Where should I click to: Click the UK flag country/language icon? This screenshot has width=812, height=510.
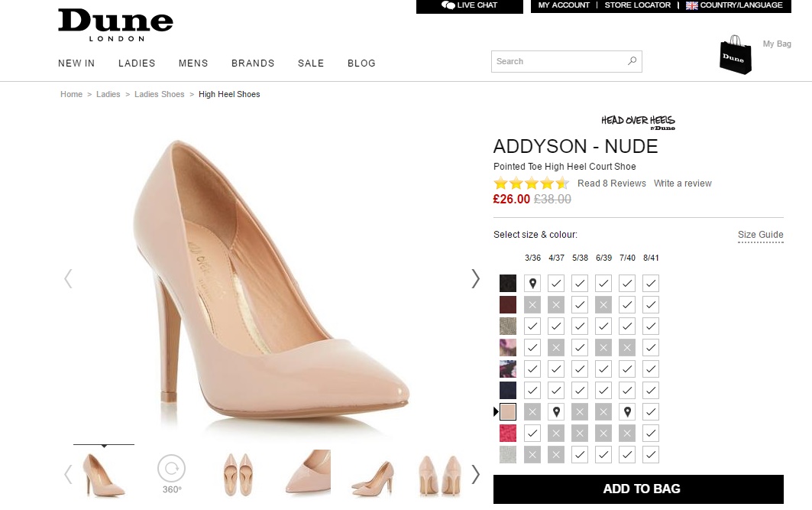[x=692, y=5]
